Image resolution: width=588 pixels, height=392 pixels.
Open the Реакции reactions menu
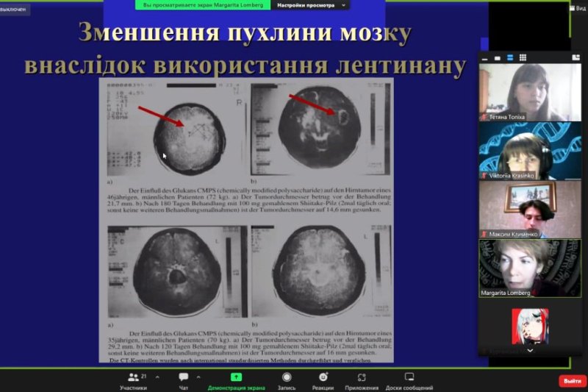click(x=323, y=381)
